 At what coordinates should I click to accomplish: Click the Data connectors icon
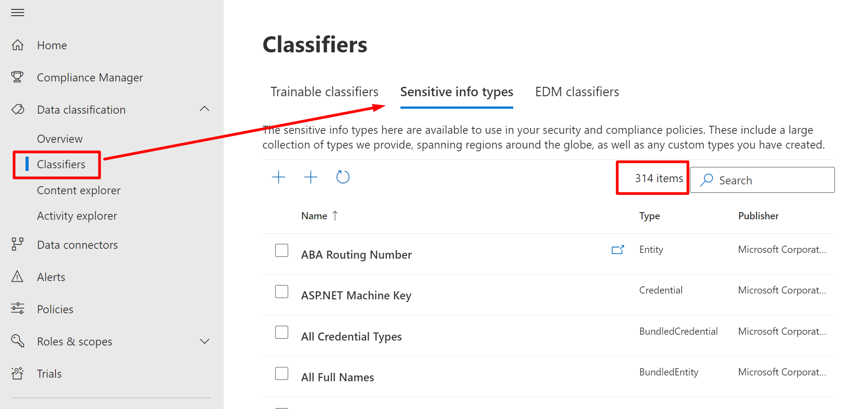click(17, 244)
